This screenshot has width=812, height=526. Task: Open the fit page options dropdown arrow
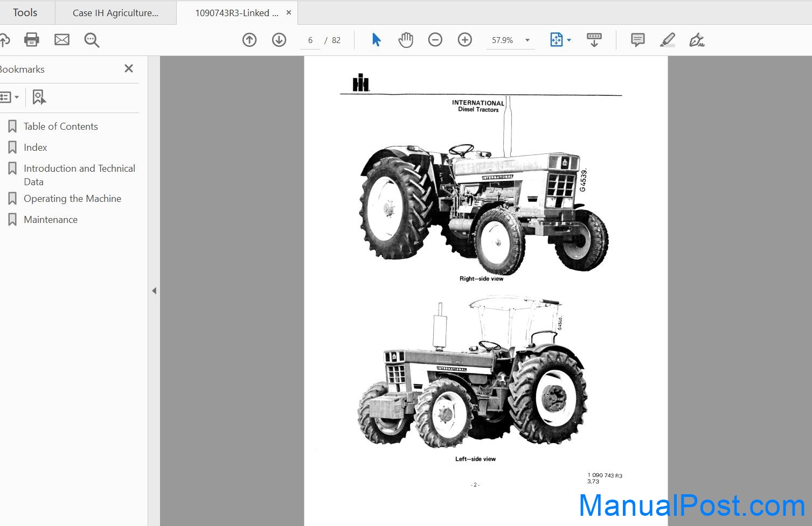pyautogui.click(x=569, y=40)
